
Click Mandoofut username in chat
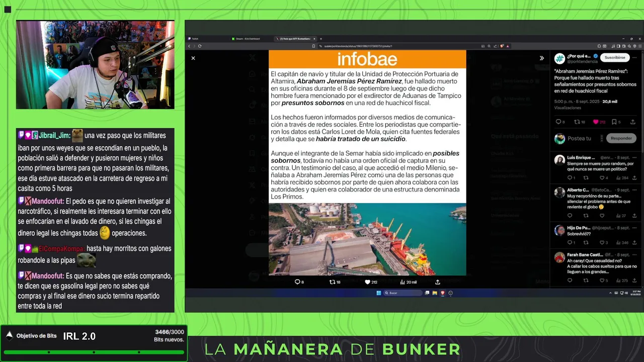pyautogui.click(x=48, y=201)
